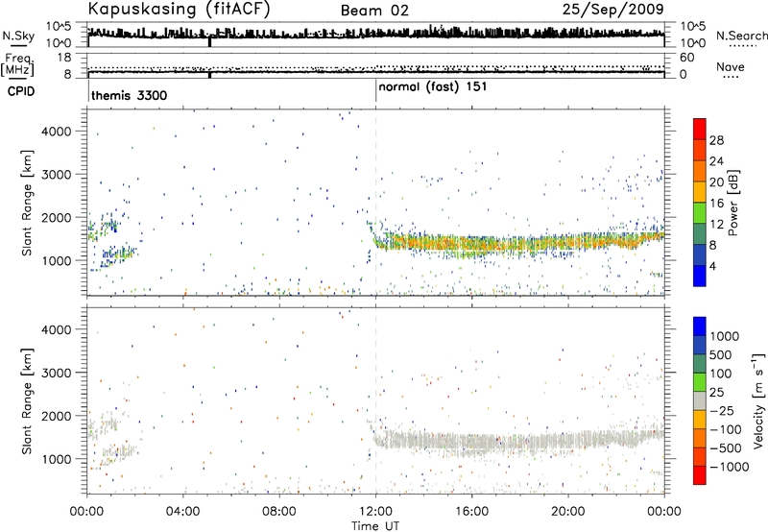
Task: Click the 'N.Search' legend label
Action: pyautogui.click(x=742, y=36)
